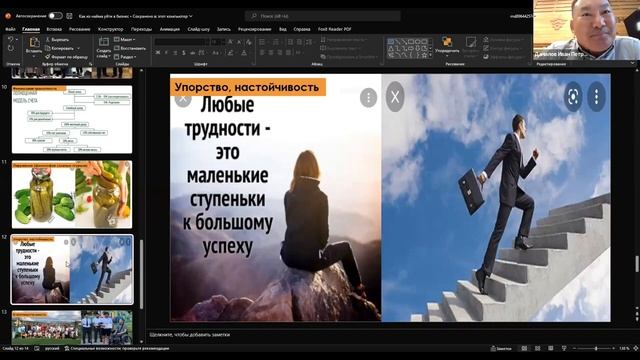Click the Redo icon
Viewport: 640px width, 360px height.
click(10, 48)
